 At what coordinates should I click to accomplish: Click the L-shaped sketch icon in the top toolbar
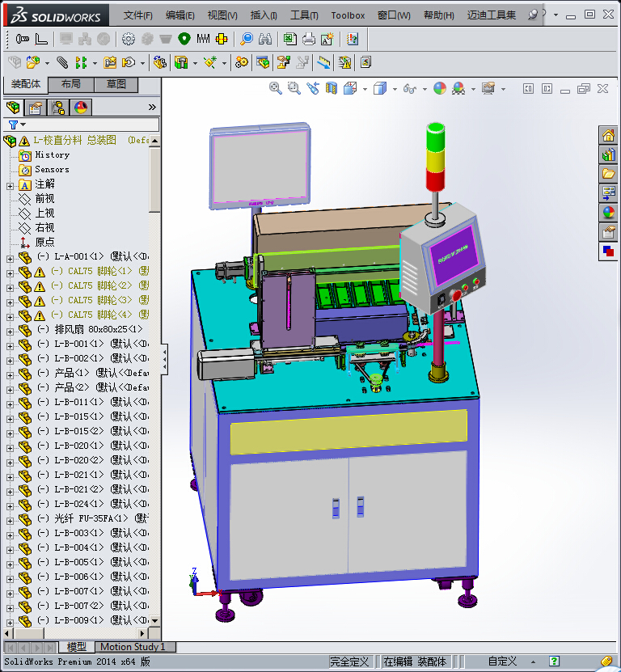click(x=41, y=39)
